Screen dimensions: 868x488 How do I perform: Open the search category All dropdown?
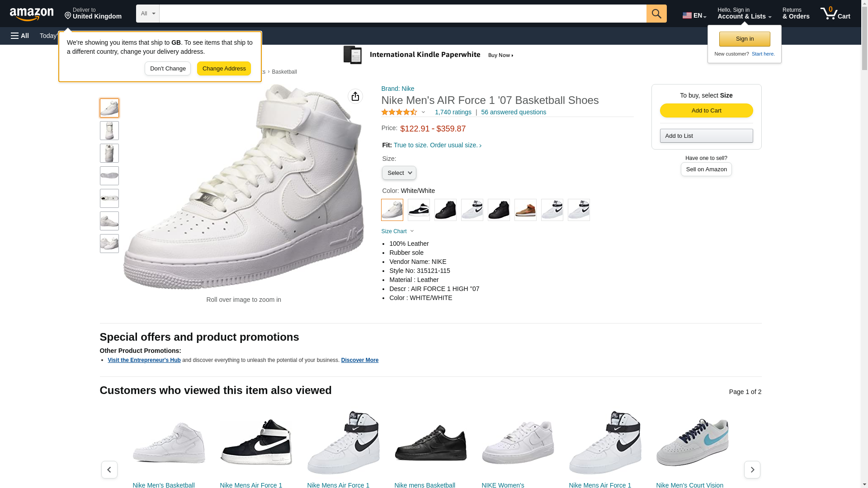click(x=148, y=14)
